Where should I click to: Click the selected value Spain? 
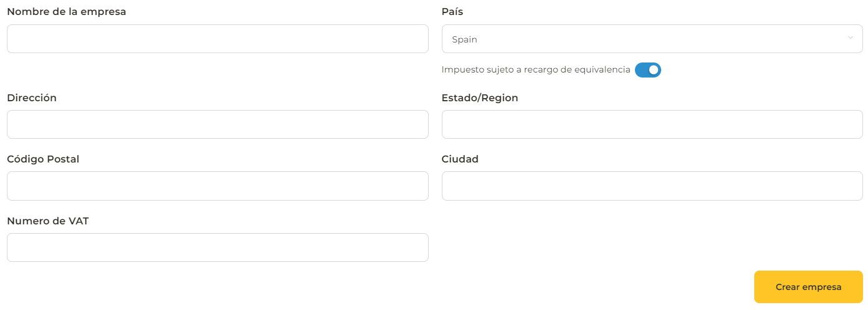[465, 39]
